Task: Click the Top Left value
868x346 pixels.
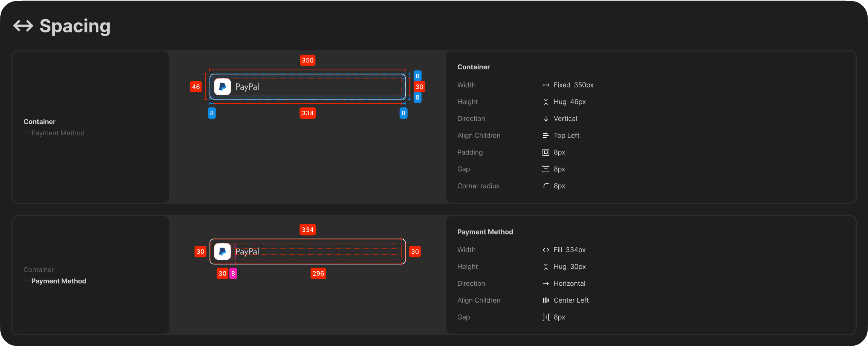Action: [567, 136]
